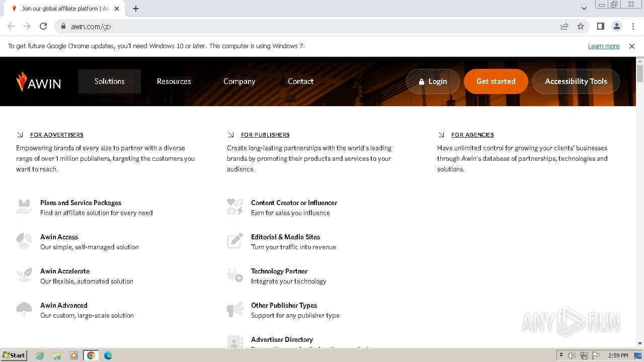The width and height of the screenshot is (644, 362).
Task: Open the Windows Start menu
Action: [14, 355]
